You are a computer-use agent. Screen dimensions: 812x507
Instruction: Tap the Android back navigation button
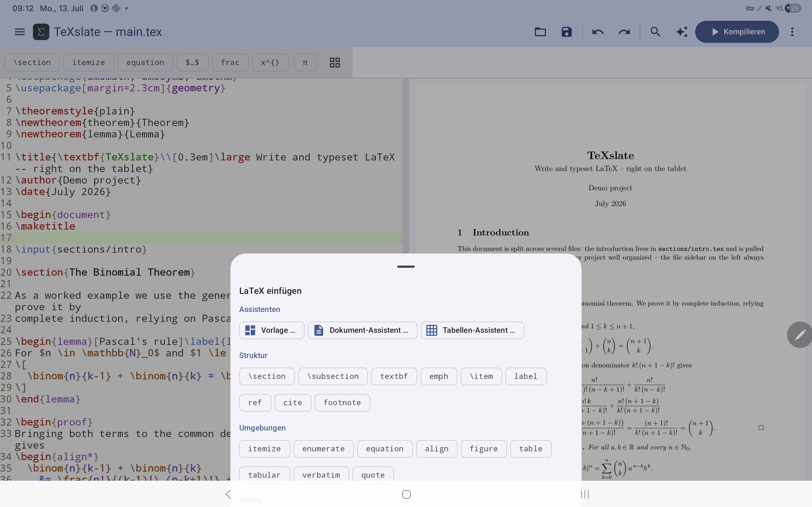[x=228, y=494]
